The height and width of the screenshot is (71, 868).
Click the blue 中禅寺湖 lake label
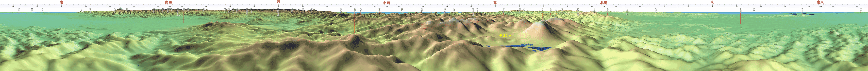coord(527,45)
